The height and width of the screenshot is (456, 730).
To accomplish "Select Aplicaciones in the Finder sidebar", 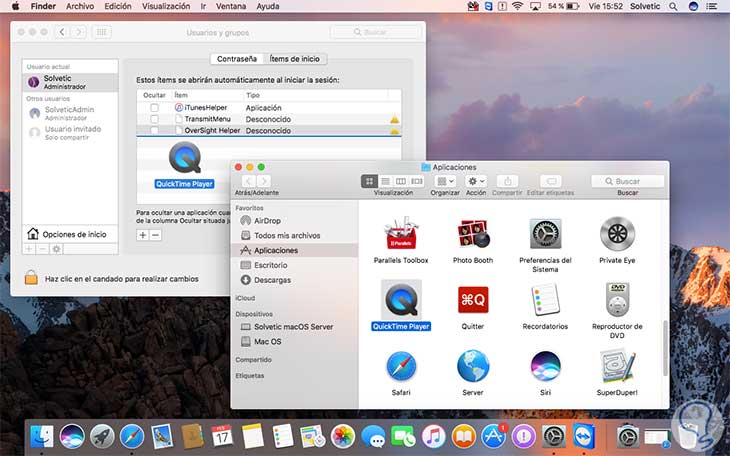I will (x=294, y=250).
